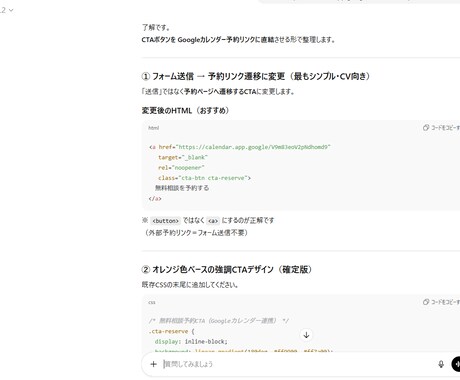
Task: Click the CSS comment line about Googleカレンダー連携
Action: (219, 321)
